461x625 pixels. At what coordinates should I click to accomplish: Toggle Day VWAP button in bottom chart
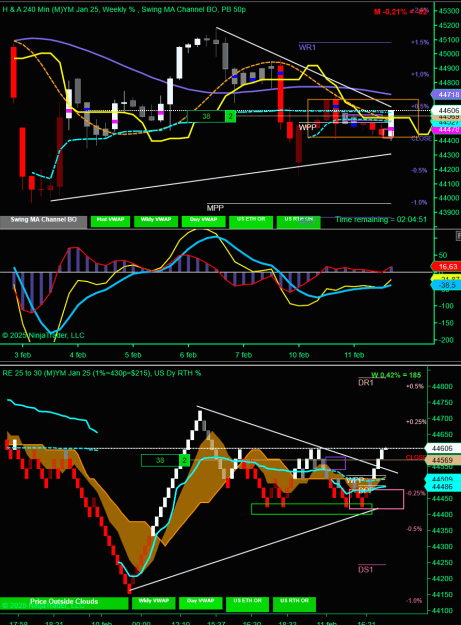click(200, 603)
